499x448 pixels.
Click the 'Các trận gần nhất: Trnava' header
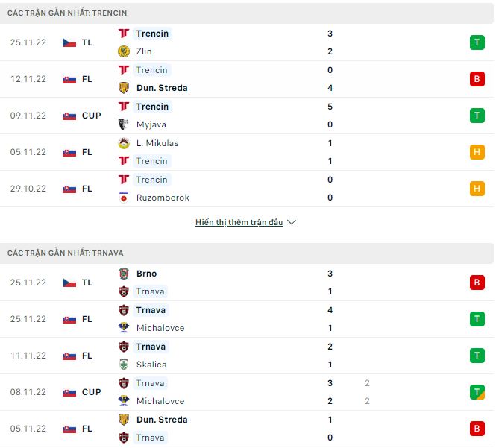(66, 253)
